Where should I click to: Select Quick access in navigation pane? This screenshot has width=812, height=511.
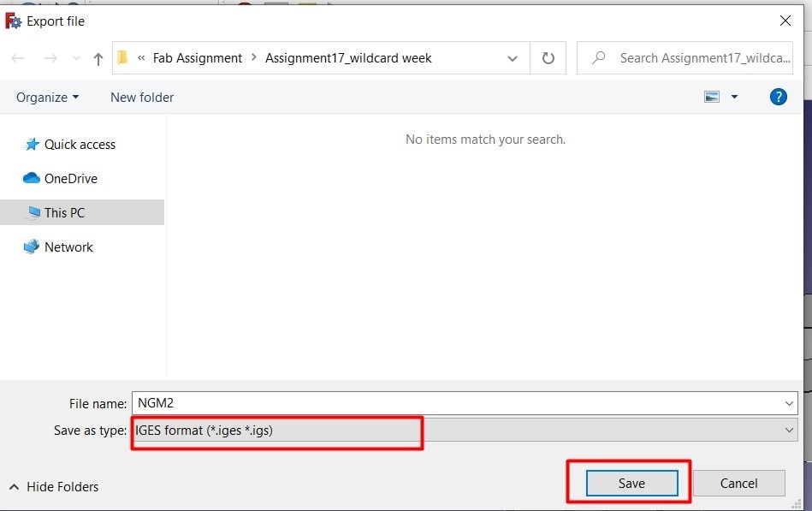(x=80, y=145)
